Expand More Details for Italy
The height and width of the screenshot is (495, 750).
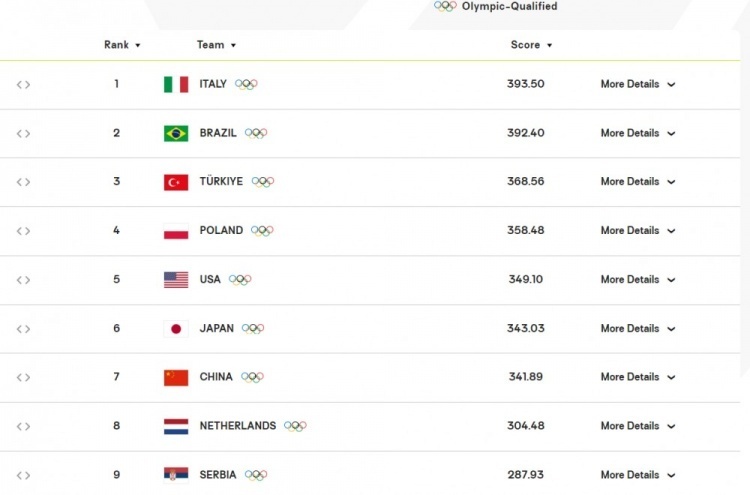638,84
